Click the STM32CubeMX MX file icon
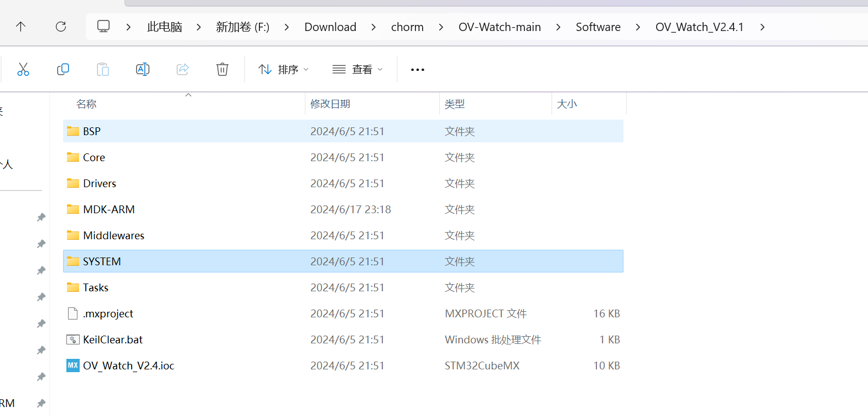The image size is (868, 417). coord(73,365)
